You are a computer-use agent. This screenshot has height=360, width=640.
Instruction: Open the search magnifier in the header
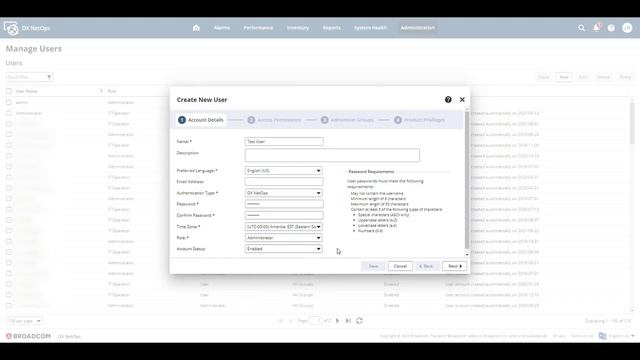581,28
